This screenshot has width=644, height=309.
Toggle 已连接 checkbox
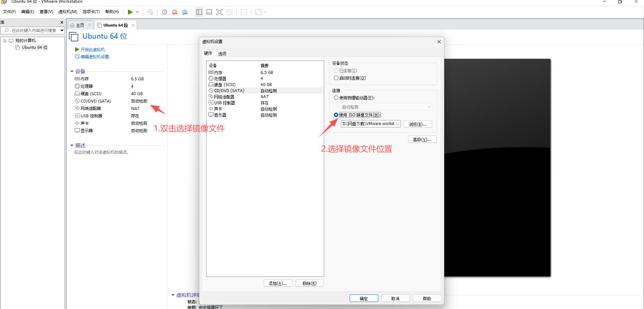[336, 71]
